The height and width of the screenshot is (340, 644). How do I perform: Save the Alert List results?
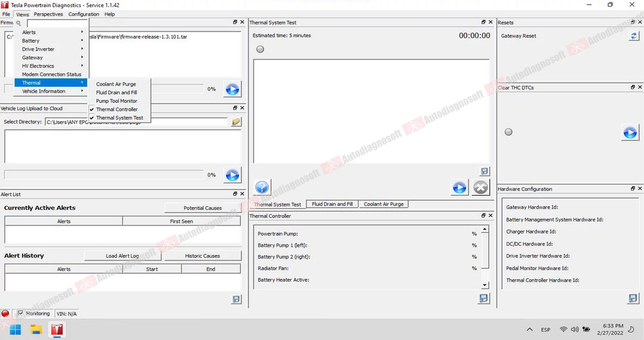pyautogui.click(x=236, y=299)
